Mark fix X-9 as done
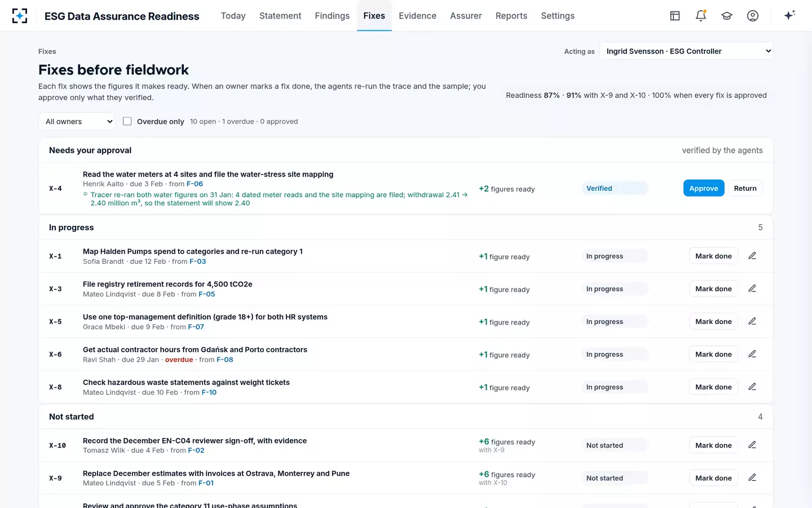The width and height of the screenshot is (812, 508). 713,478
